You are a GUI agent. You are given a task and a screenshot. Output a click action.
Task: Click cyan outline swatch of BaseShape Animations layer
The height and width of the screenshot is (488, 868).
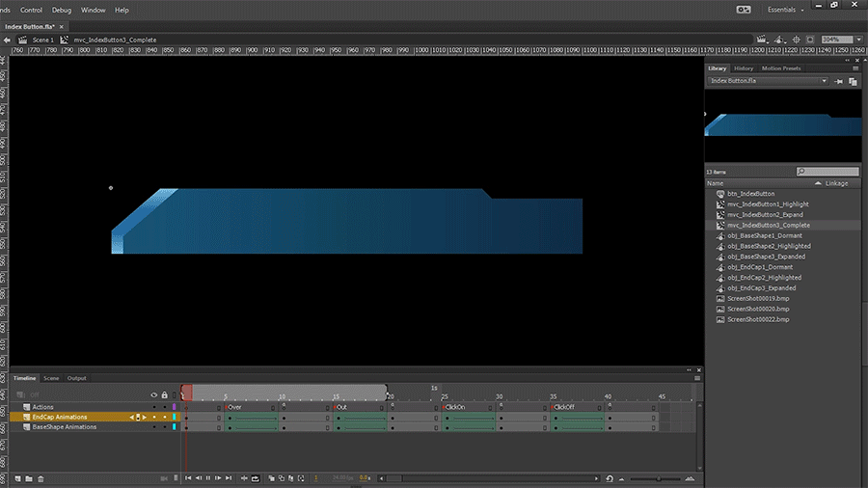(x=175, y=427)
